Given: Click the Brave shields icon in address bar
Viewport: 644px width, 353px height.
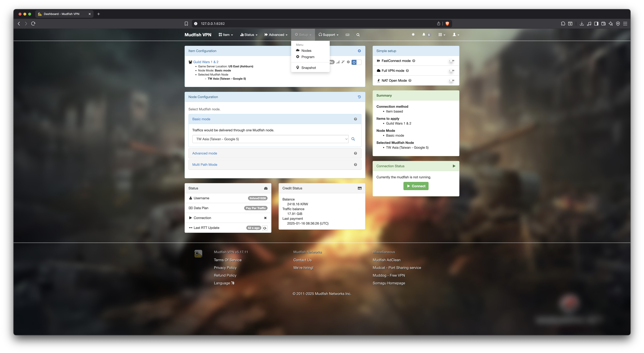Looking at the screenshot, I should (x=447, y=23).
